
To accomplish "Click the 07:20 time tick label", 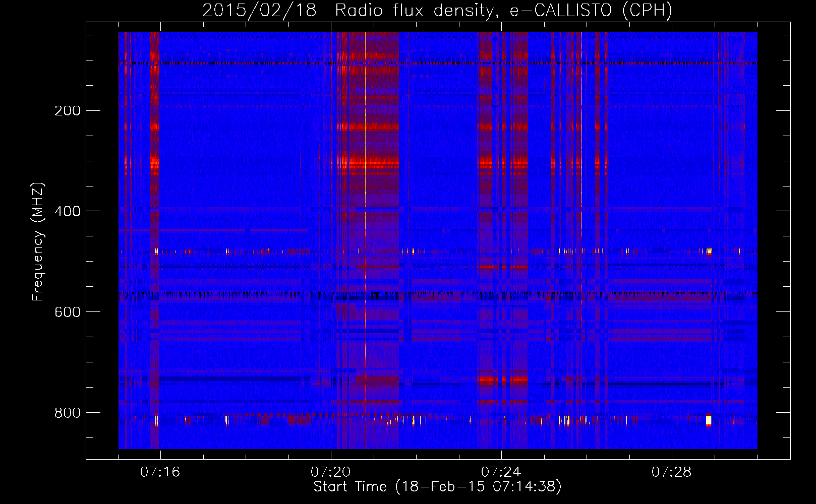I will point(331,472).
